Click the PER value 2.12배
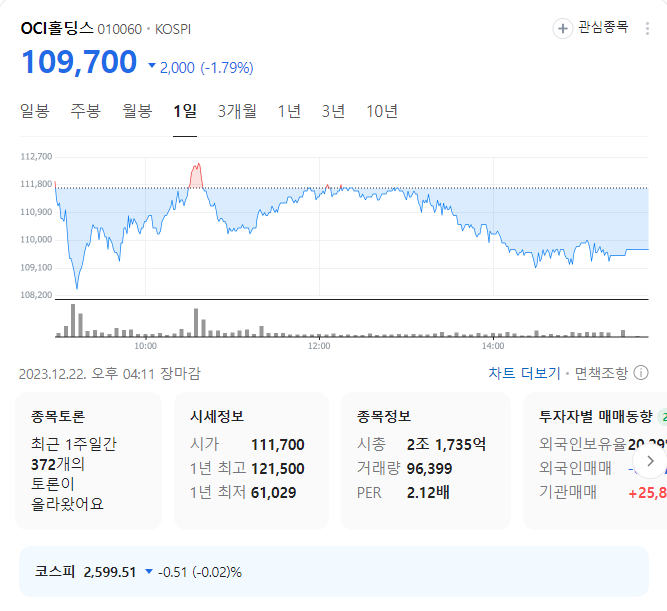Viewport: 667px width, 611px height. point(428,492)
